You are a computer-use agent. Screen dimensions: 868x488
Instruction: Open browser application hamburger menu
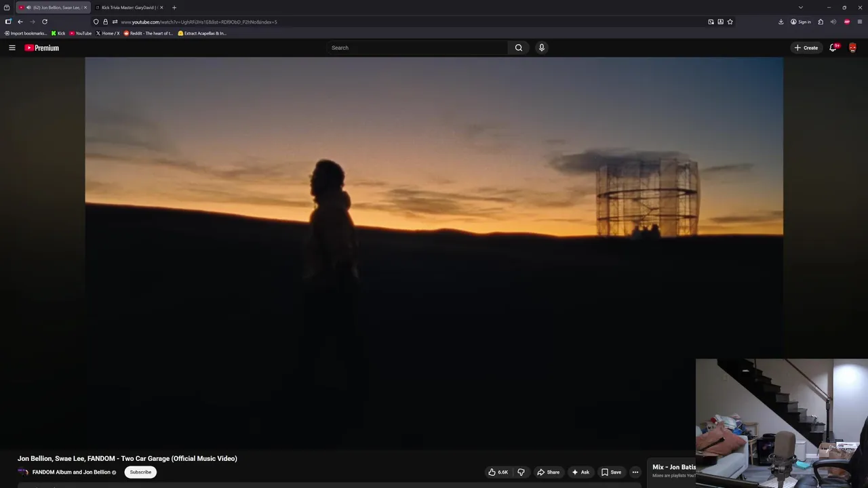point(860,22)
